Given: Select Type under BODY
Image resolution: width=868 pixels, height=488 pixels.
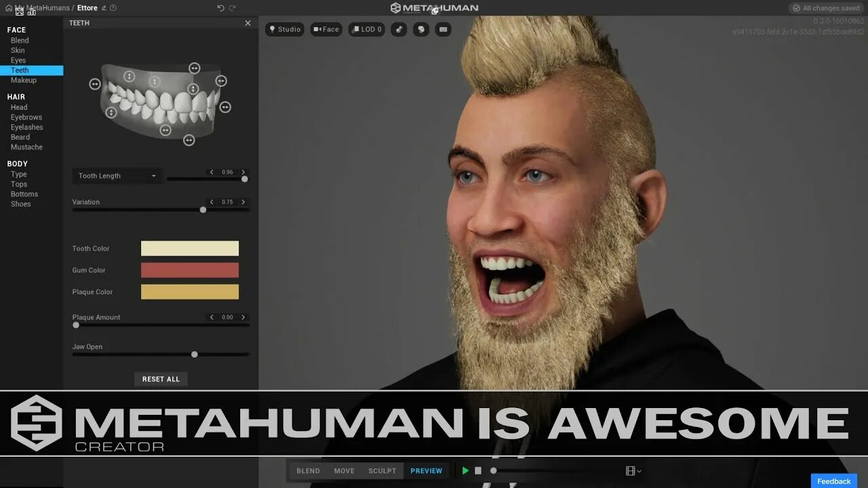Looking at the screenshot, I should (19, 174).
